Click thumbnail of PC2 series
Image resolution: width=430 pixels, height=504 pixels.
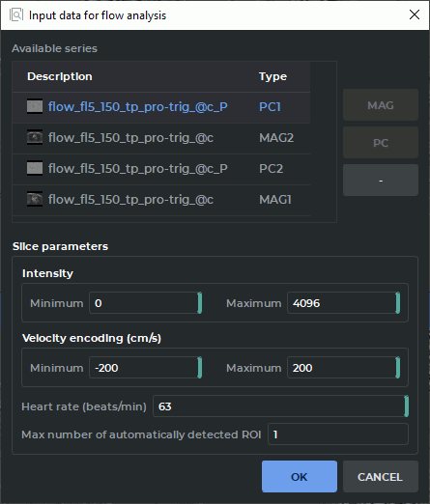click(35, 168)
